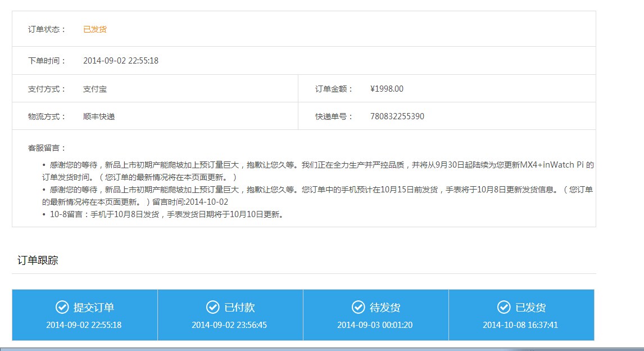644x351 pixels.
Task: Click the 订单金额 label
Action: 334,89
